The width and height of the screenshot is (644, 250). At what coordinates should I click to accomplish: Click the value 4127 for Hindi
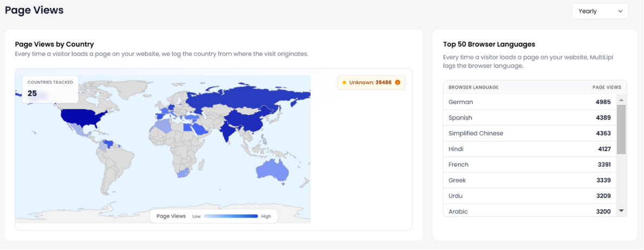point(604,149)
